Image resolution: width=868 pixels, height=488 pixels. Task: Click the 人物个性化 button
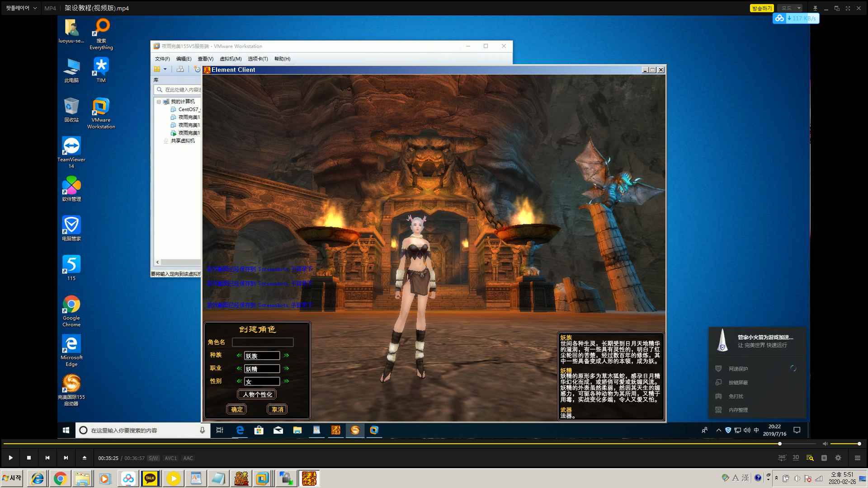pos(257,394)
